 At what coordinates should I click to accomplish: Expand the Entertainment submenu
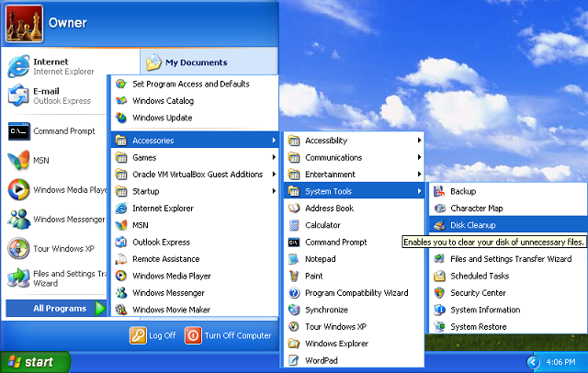click(x=354, y=175)
